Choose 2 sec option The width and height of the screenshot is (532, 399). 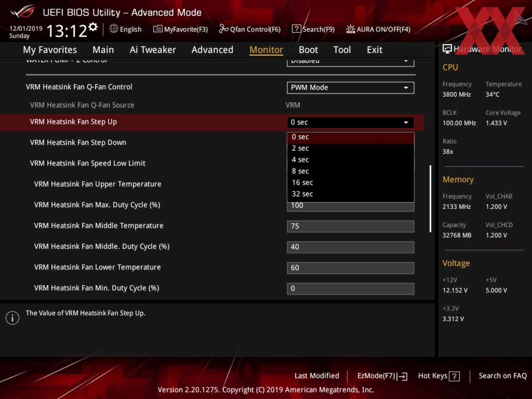[x=350, y=148]
